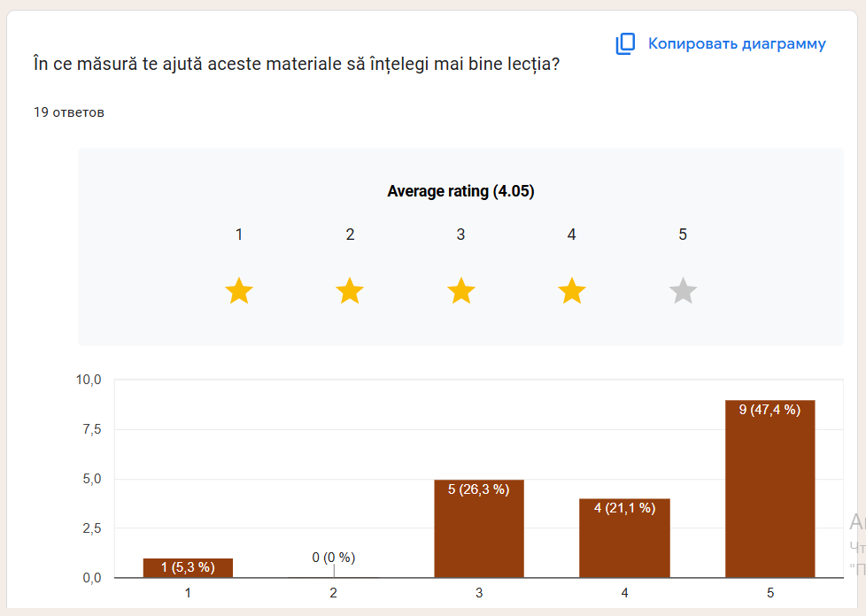Click the number 1 above stars
Image resolution: width=866 pixels, height=616 pixels.
pos(239,235)
